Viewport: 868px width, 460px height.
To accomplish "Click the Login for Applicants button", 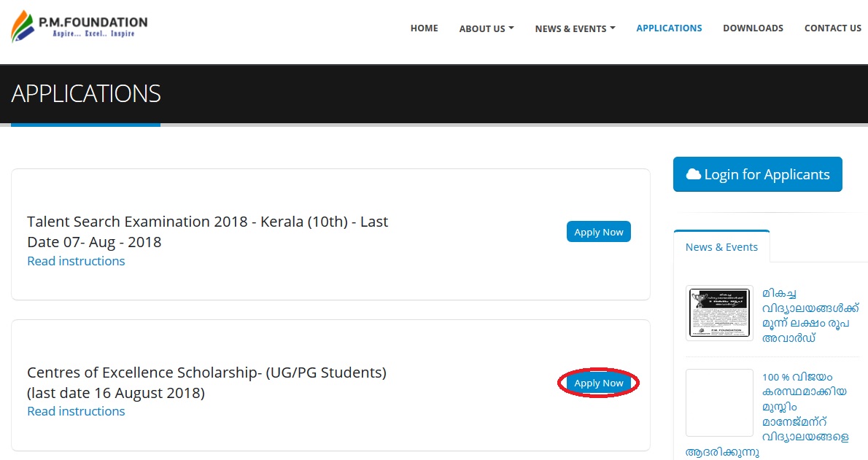I will (x=757, y=174).
